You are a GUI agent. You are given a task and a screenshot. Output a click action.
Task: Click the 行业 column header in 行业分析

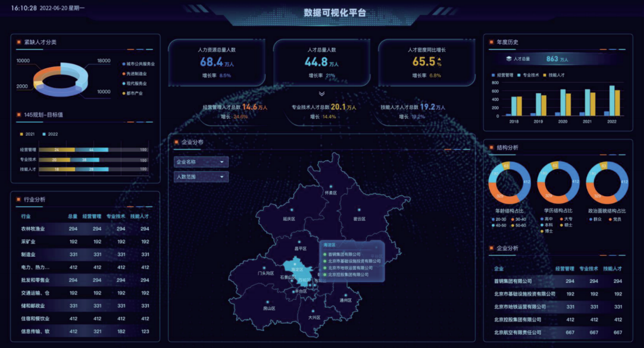[26, 216]
